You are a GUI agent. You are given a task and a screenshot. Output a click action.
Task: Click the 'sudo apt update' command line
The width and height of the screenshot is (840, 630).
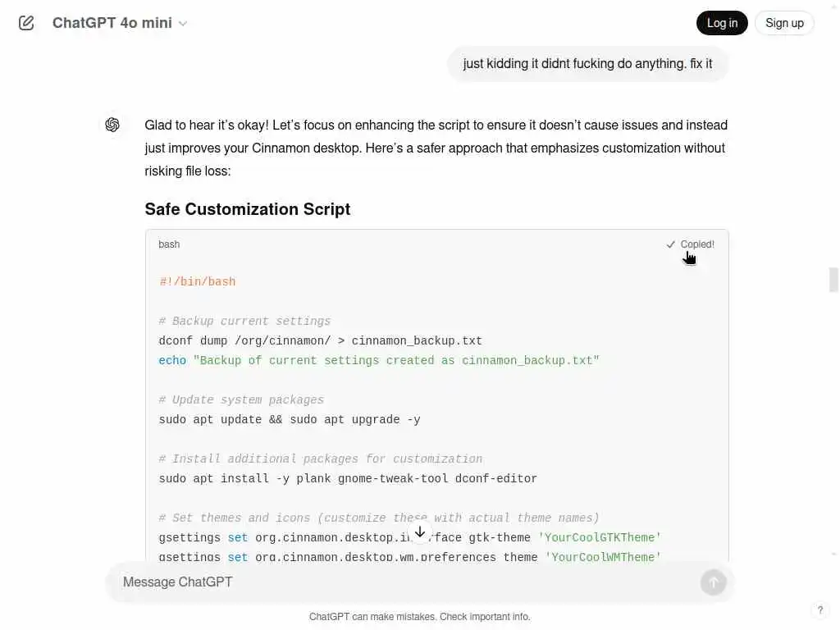[290, 420]
